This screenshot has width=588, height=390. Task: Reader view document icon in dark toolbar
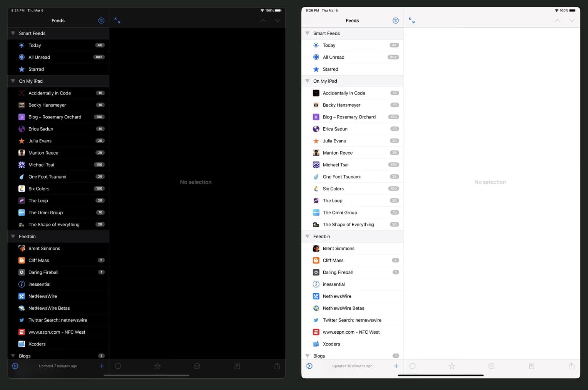pyautogui.click(x=237, y=366)
